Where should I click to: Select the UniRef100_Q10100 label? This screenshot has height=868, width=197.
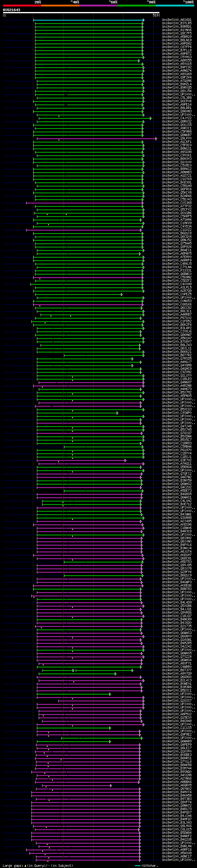coord(176,162)
